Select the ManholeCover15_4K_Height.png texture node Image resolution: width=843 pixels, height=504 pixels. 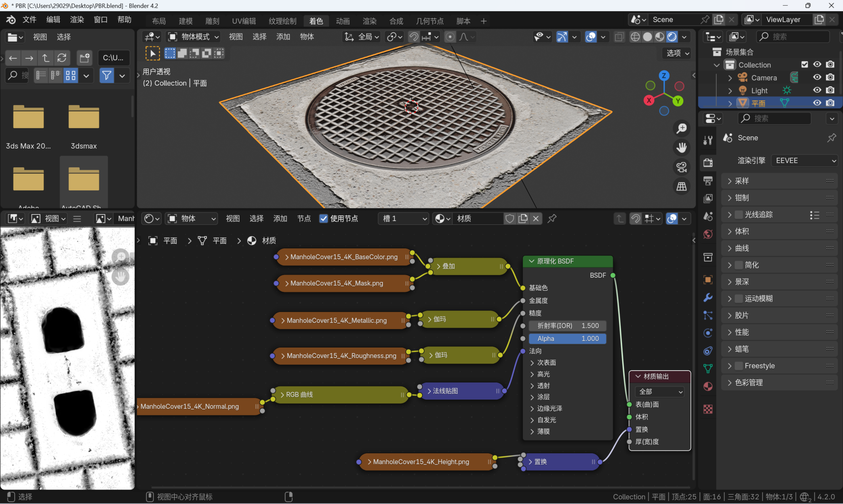tap(421, 462)
